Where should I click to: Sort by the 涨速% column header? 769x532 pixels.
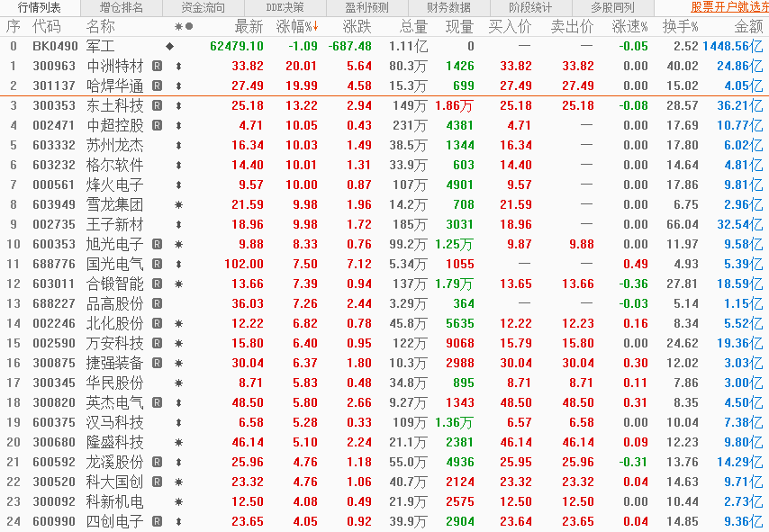pyautogui.click(x=629, y=26)
